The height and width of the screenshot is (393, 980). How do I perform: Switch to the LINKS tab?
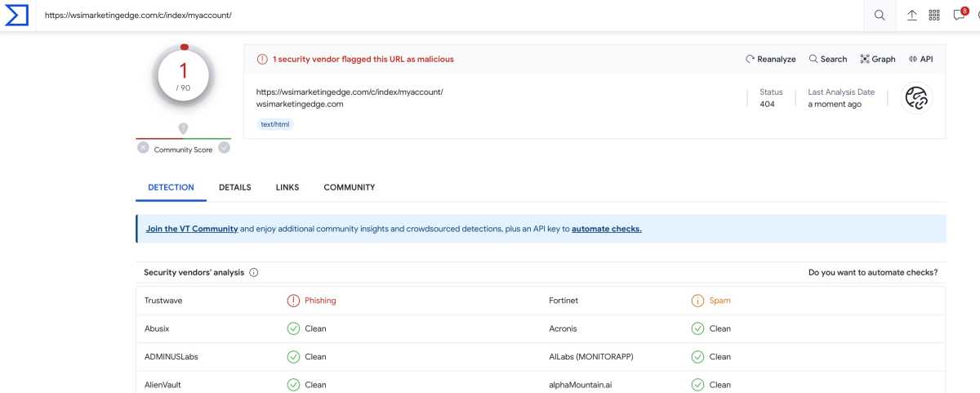[287, 187]
